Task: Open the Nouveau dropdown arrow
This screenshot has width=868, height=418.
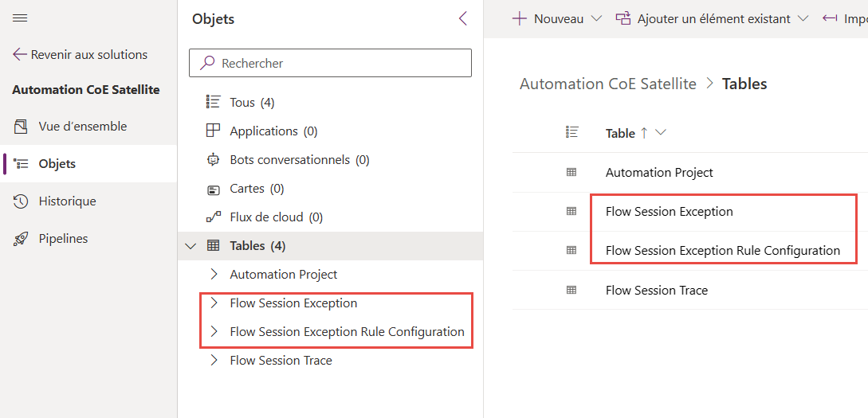Action: (x=596, y=19)
